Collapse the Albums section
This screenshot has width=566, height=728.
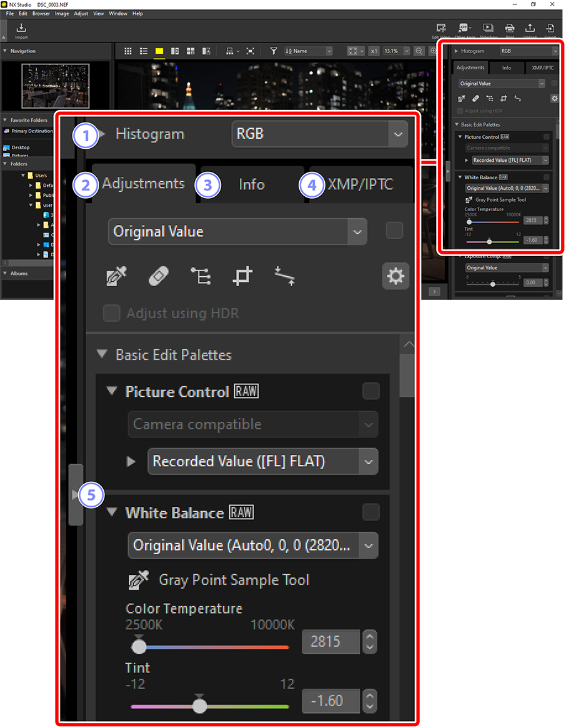point(4,274)
